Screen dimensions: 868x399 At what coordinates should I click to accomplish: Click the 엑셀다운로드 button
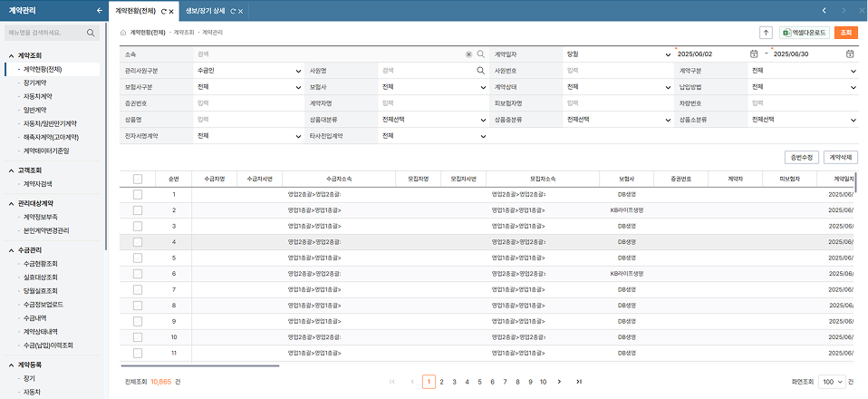[x=805, y=32]
